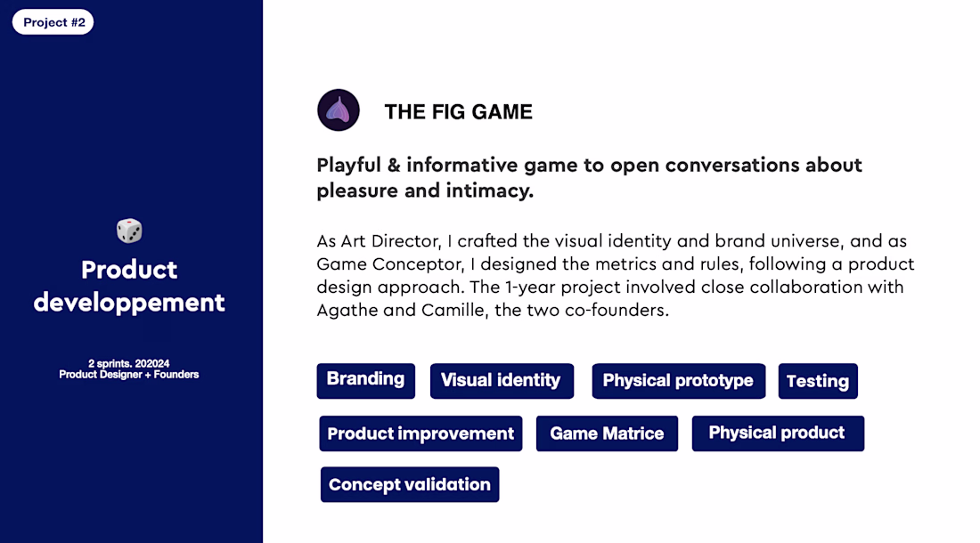The image size is (980, 543).
Task: Click the Physical product tag
Action: (778, 434)
